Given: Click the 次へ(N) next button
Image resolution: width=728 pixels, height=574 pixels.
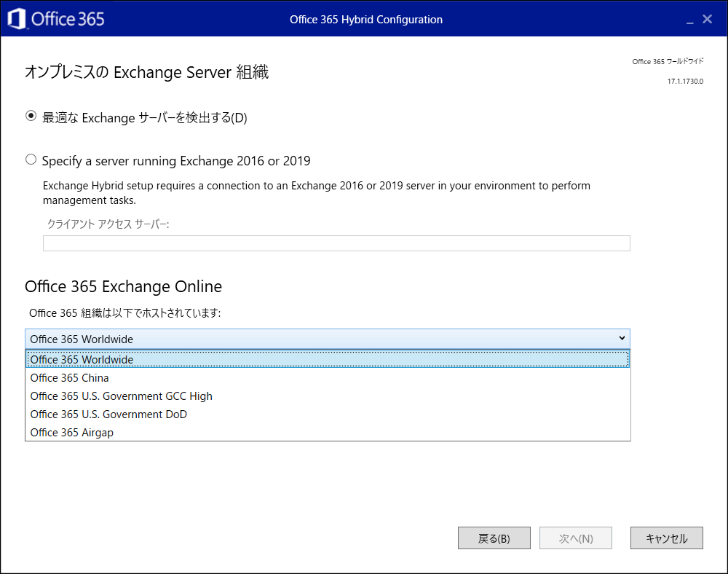Looking at the screenshot, I should (x=576, y=538).
